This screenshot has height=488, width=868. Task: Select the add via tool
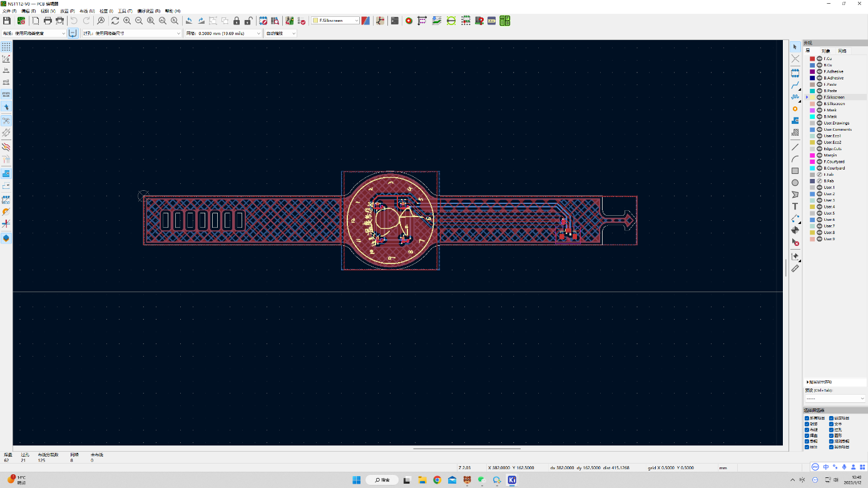[x=795, y=109]
